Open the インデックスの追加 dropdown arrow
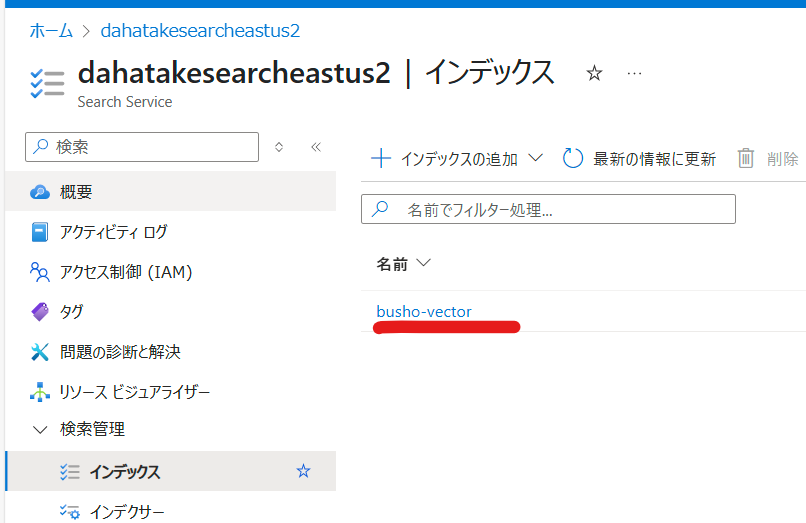Viewport: 806px width, 523px height. click(536, 157)
